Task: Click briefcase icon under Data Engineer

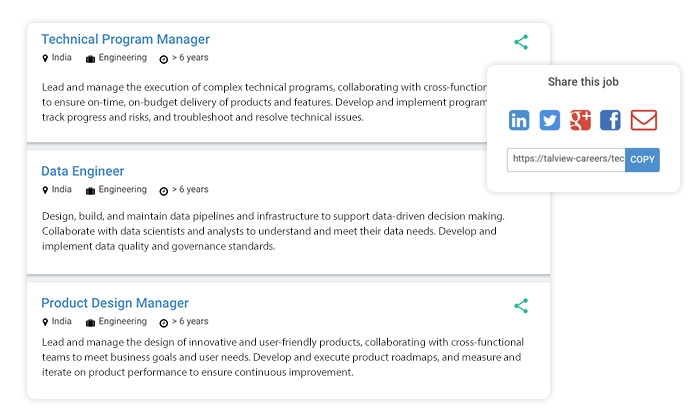Action: pyautogui.click(x=90, y=191)
